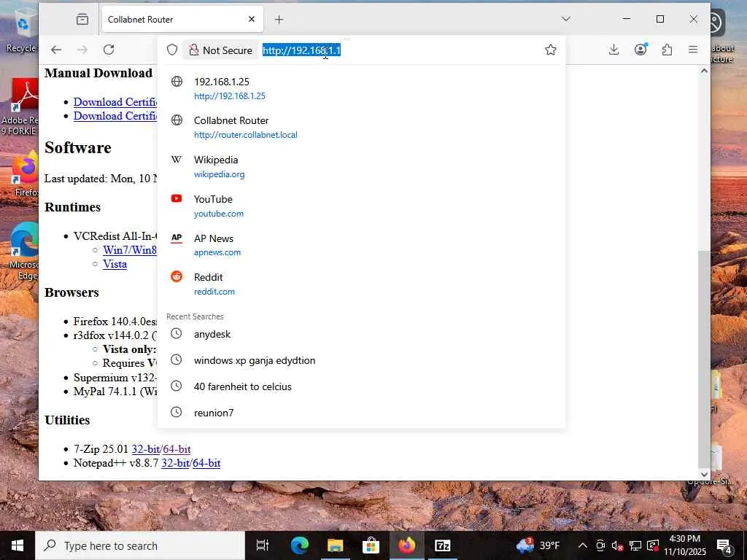
Task: Open the list all tabs chevron
Action: [x=566, y=19]
